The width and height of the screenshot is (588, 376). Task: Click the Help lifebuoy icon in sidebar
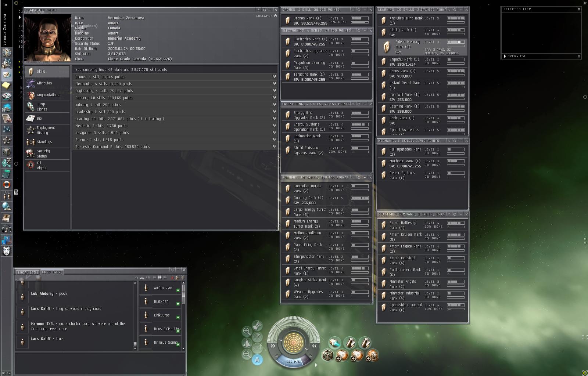pos(6,185)
